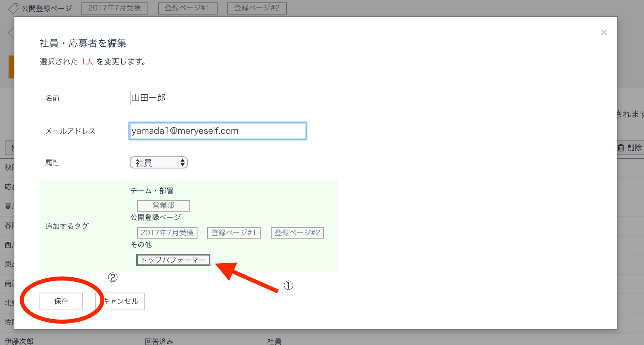Click the orange button behind the dialog's left edge
Image resolution: width=644 pixels, height=345 pixels.
tap(11, 67)
